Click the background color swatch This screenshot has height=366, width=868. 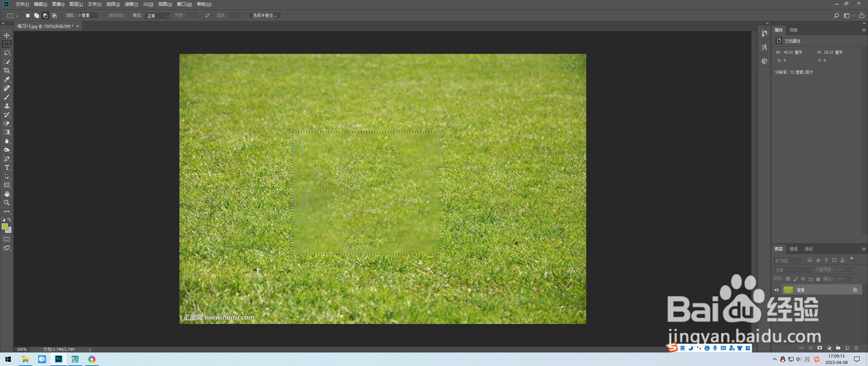[x=9, y=231]
